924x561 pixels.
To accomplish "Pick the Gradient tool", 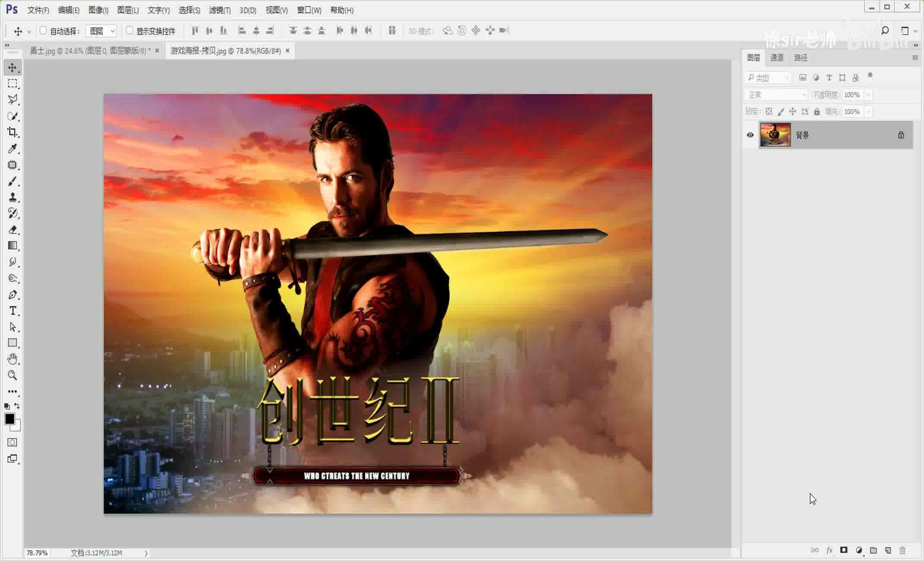I will [x=13, y=246].
